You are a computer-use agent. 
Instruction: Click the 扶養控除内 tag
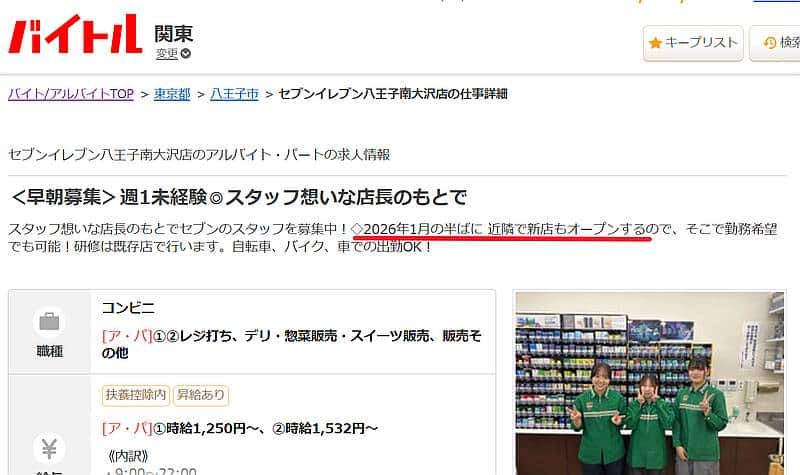(x=136, y=395)
